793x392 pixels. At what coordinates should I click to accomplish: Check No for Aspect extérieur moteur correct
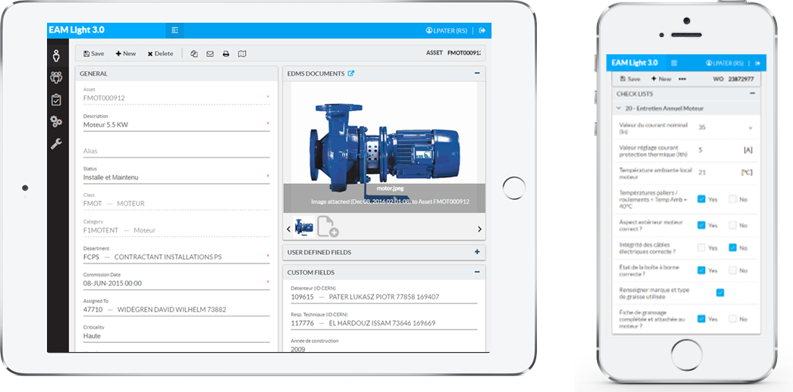(732, 225)
